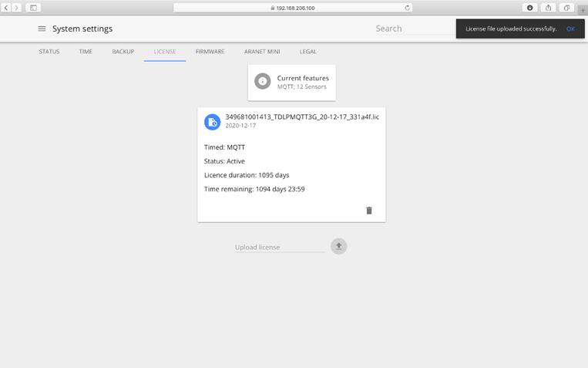The width and height of the screenshot is (588, 368).
Task: Click 'MQTT; 12 Sensors' features text
Action: 302,86
